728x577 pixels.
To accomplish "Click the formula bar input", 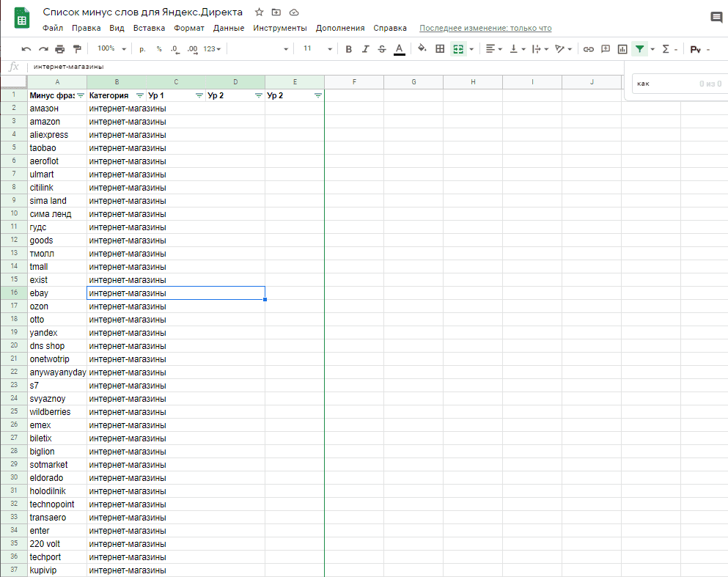I will (325, 67).
